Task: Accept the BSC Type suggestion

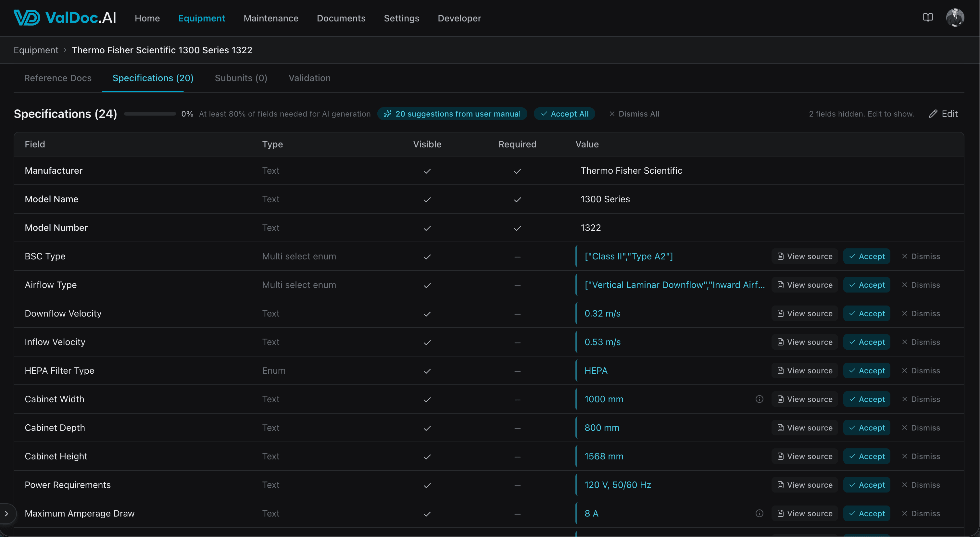Action: pos(867,256)
